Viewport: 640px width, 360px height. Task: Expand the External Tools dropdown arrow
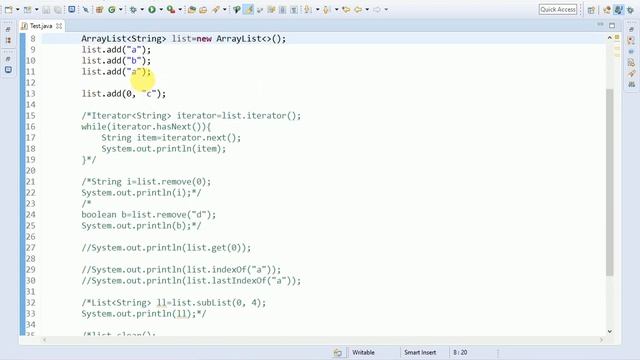[x=180, y=9]
